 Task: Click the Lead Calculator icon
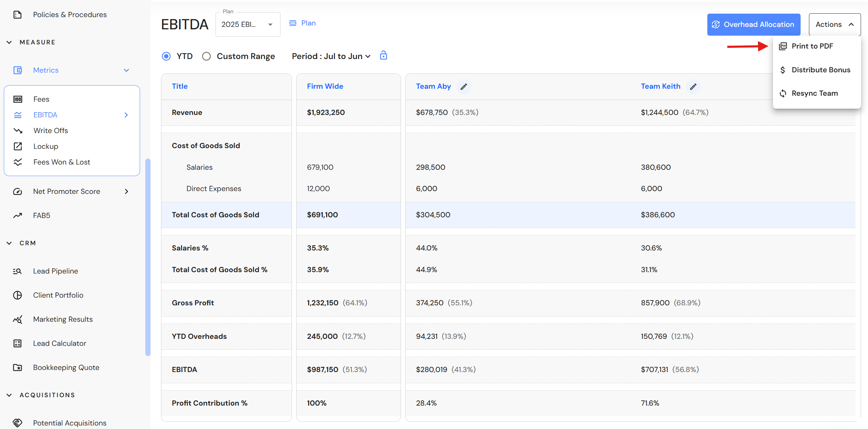(x=17, y=343)
